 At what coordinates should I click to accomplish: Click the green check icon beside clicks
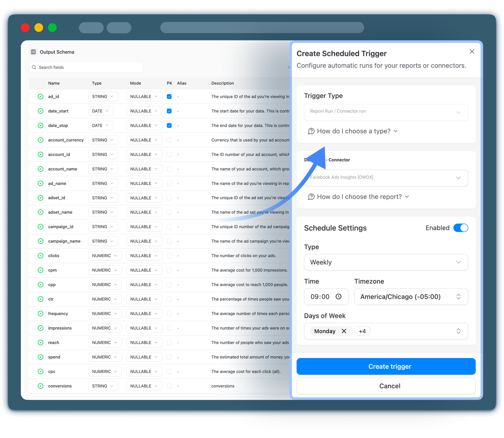tap(40, 256)
